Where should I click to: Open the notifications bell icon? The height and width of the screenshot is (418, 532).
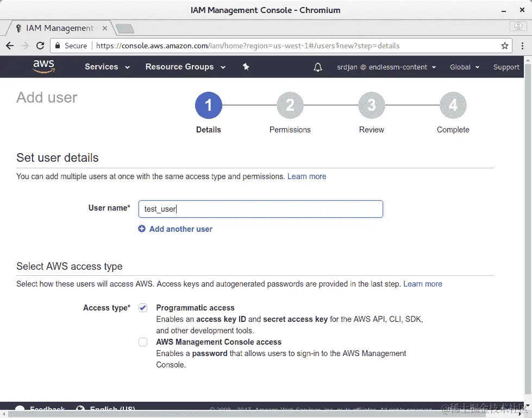tap(317, 67)
